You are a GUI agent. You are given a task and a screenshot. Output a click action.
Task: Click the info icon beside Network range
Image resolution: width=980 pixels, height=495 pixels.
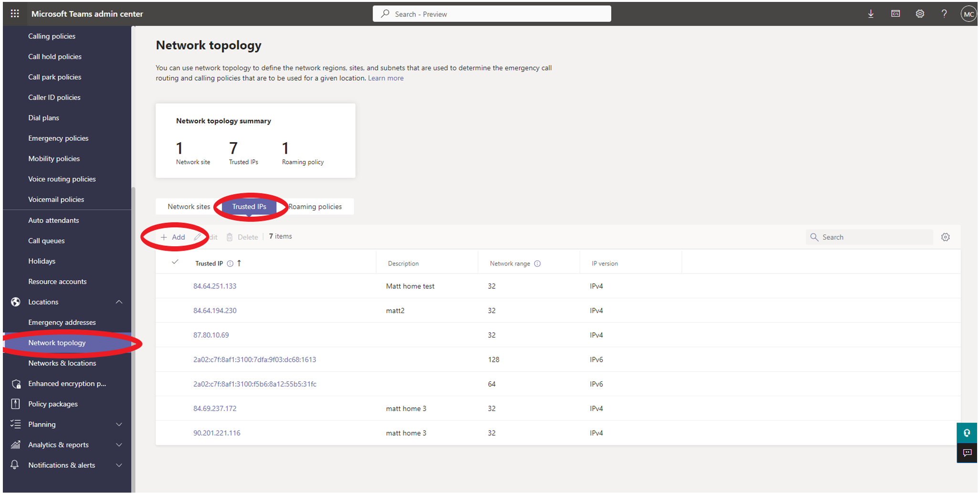click(x=537, y=263)
